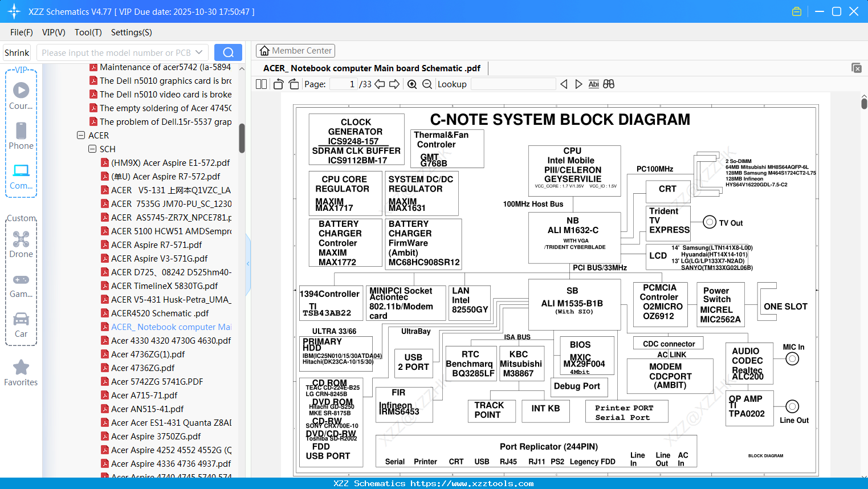The width and height of the screenshot is (868, 489).
Task: Open the Car category in the sidebar
Action: pos(21,325)
